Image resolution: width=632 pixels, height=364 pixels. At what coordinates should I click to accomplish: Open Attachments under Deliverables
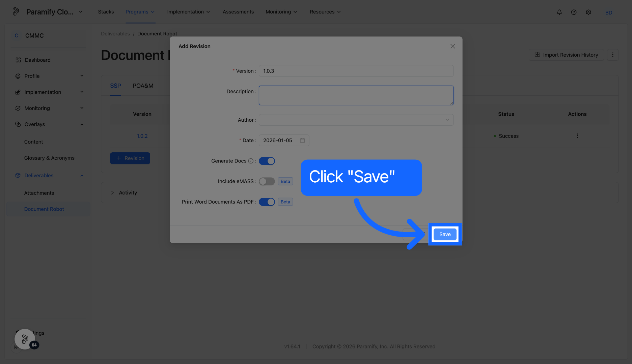coord(39,193)
